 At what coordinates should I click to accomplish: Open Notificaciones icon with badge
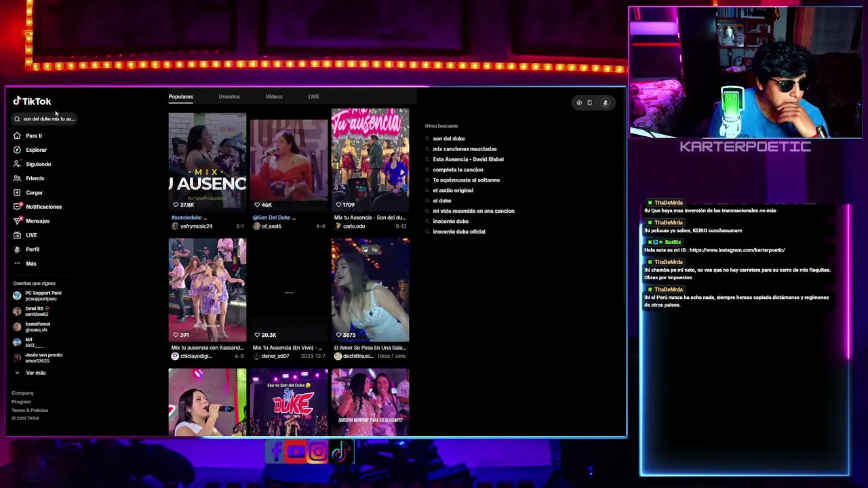pyautogui.click(x=18, y=206)
